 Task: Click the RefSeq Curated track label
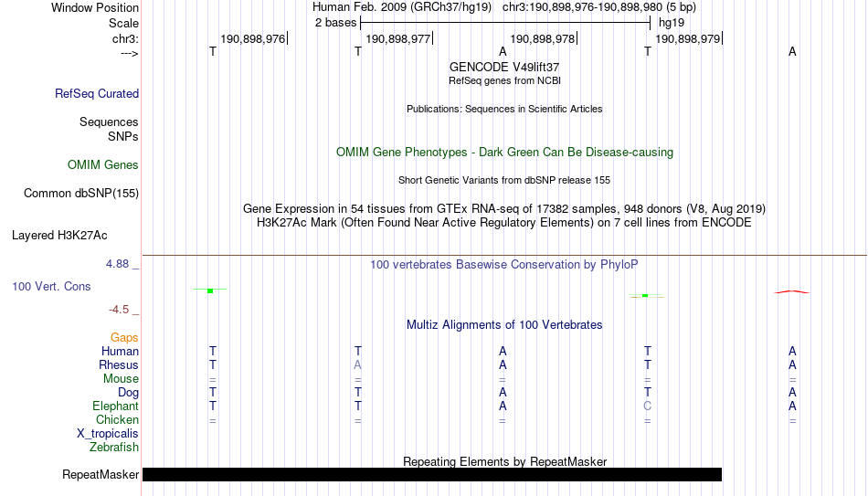97,93
